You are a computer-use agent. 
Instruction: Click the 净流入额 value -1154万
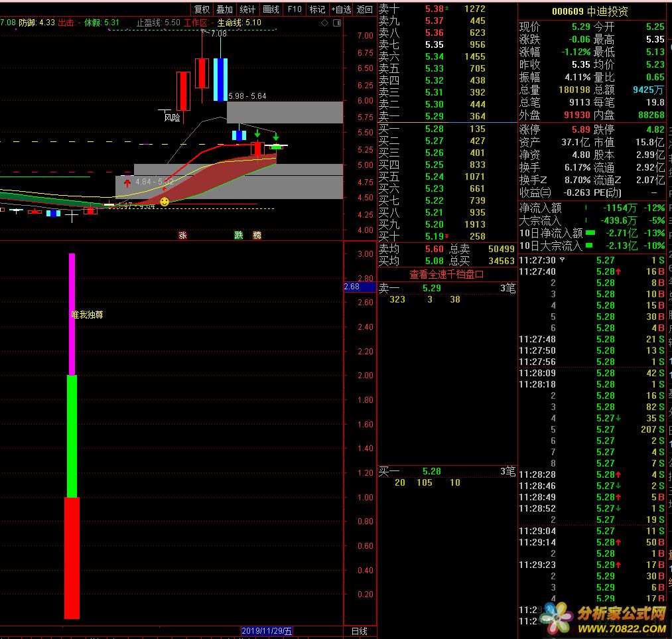[620, 208]
